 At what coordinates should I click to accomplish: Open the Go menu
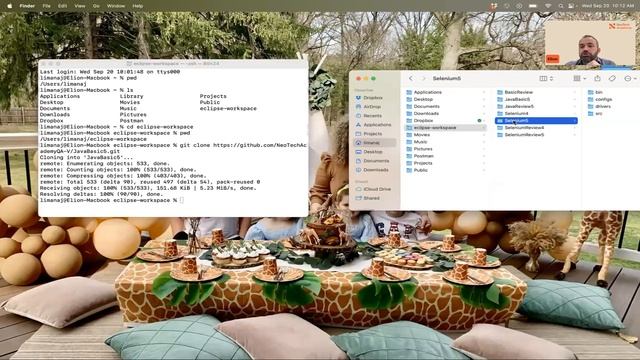[x=96, y=6]
